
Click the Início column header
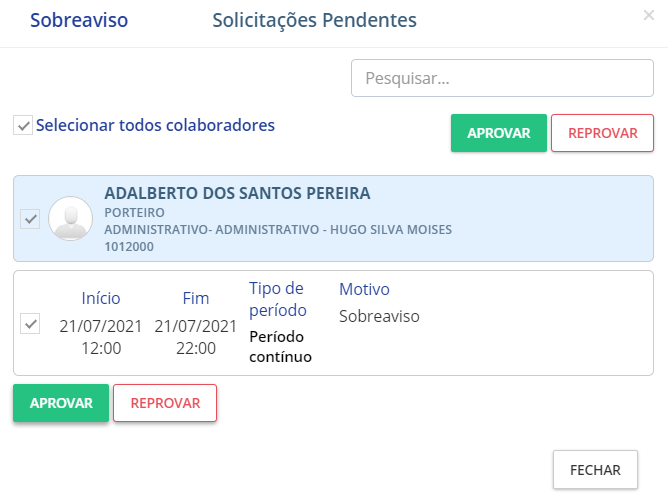[101, 298]
